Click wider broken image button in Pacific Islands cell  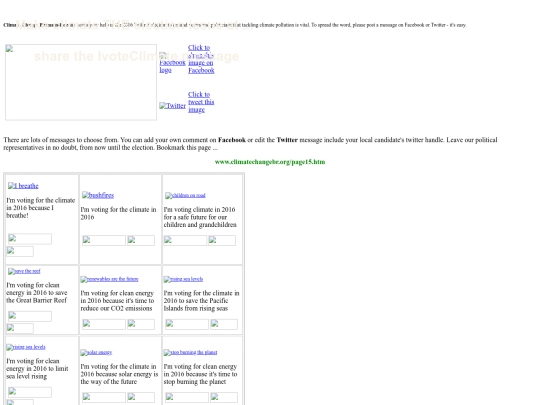point(187,324)
